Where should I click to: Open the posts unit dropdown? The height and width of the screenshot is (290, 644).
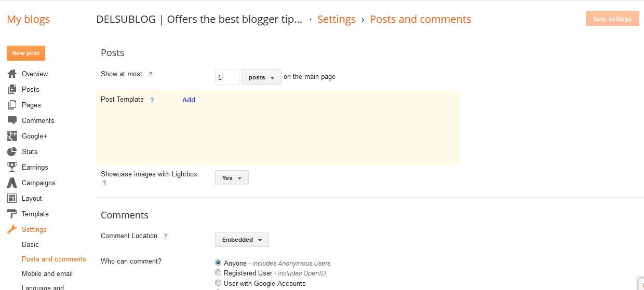(x=261, y=77)
